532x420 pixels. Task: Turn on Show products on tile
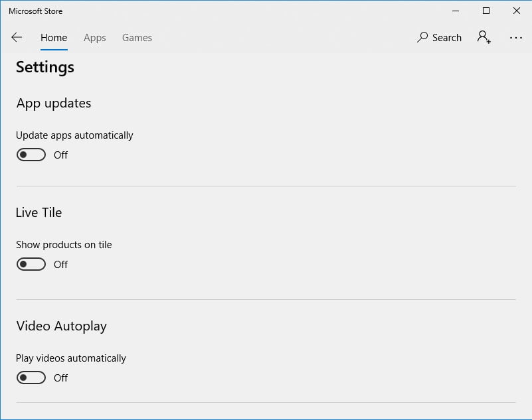(31, 263)
